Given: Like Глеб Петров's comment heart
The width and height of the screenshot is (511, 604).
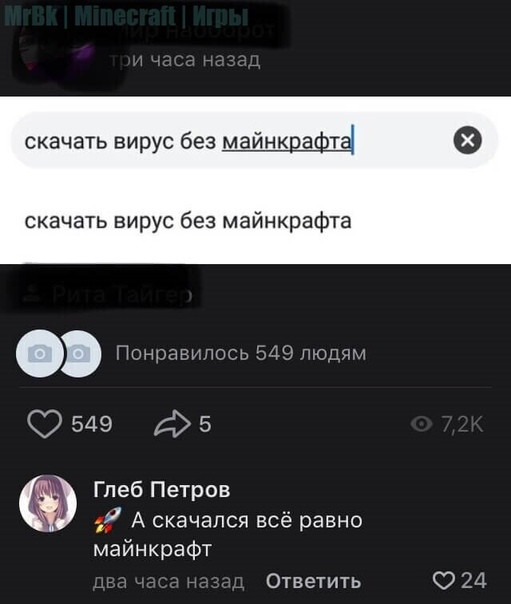Looking at the screenshot, I should coord(444,581).
